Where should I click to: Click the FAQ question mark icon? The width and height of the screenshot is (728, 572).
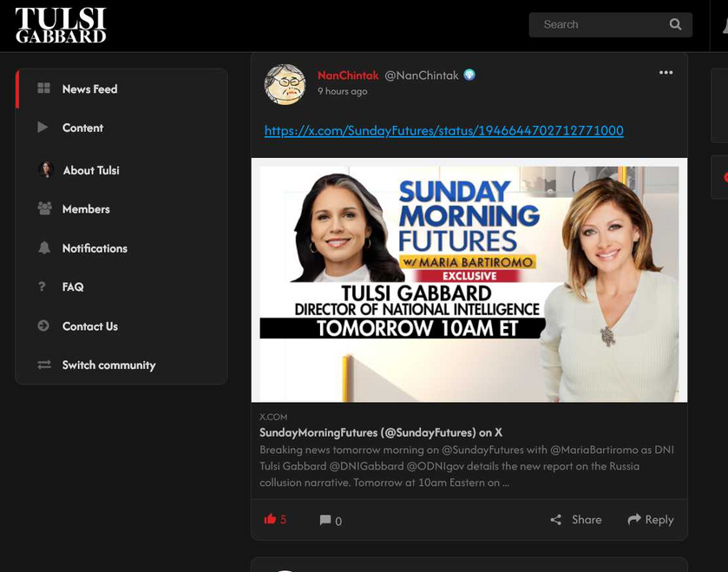click(x=42, y=286)
